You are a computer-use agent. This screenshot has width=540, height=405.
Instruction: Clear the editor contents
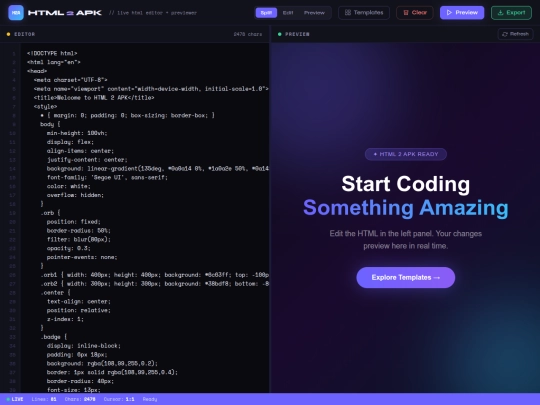click(415, 13)
